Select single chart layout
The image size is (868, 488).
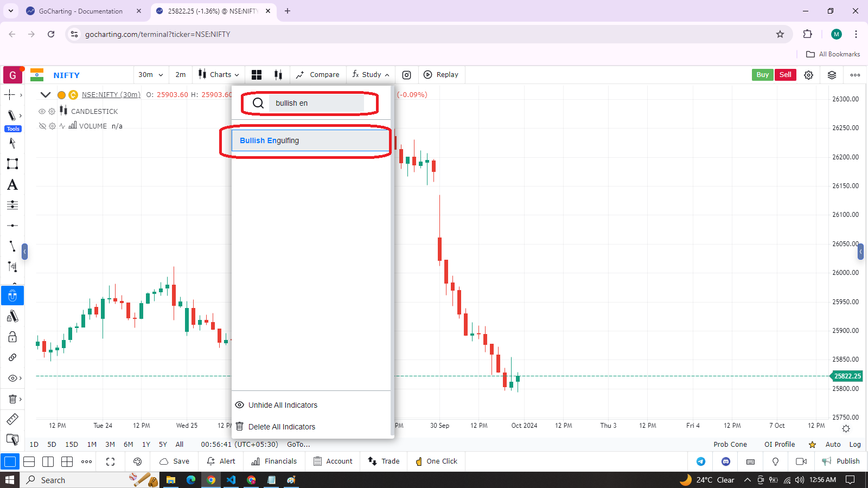point(10,461)
